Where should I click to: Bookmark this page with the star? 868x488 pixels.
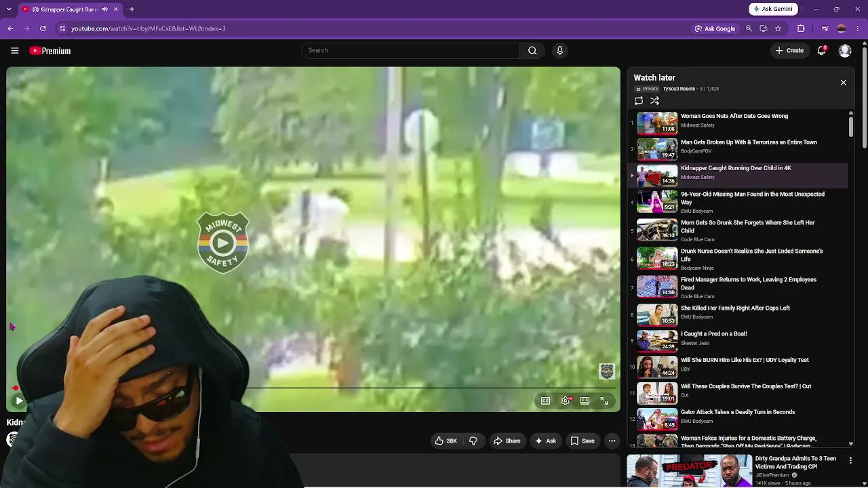click(x=778, y=28)
